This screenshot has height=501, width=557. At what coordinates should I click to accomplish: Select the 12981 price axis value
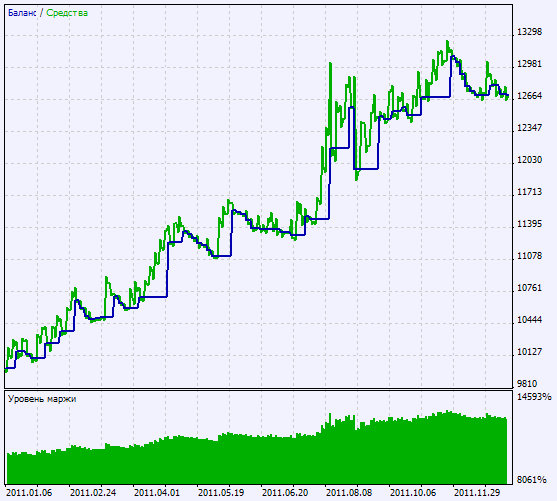point(529,64)
